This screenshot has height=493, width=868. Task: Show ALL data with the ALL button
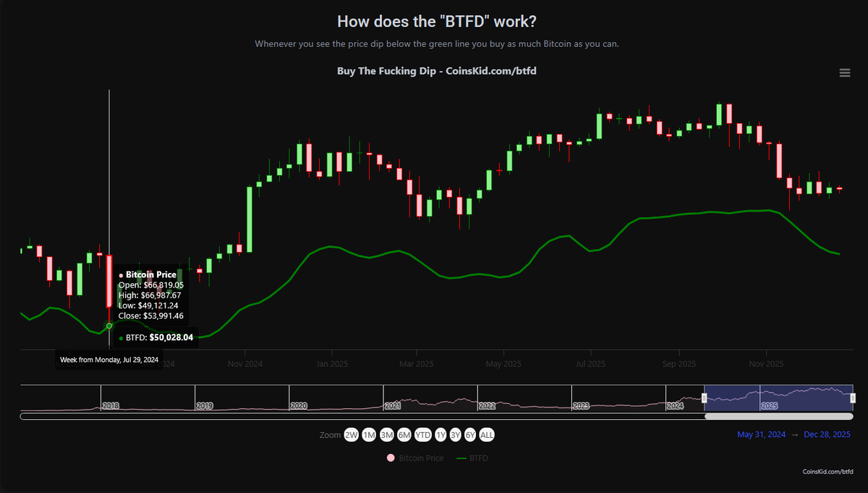(x=486, y=435)
